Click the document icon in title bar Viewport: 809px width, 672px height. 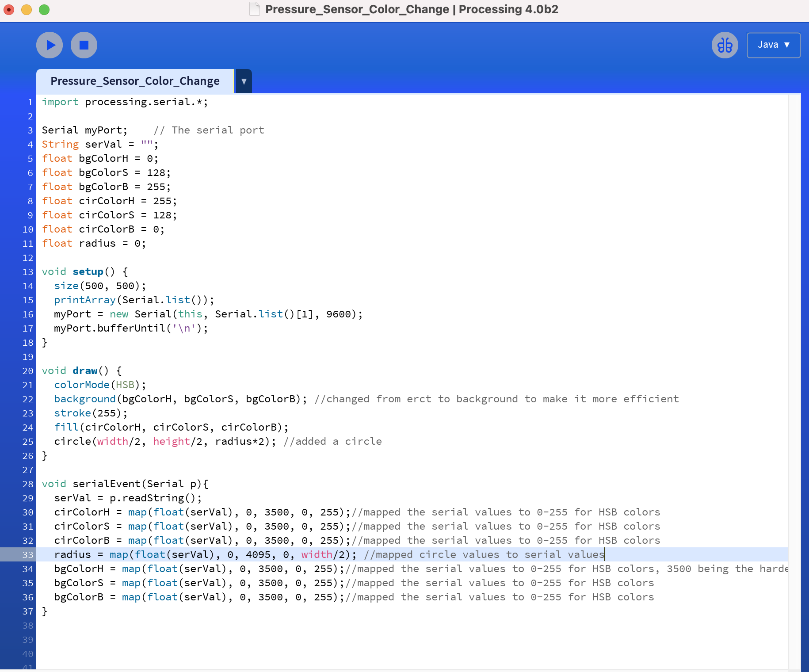coord(255,9)
